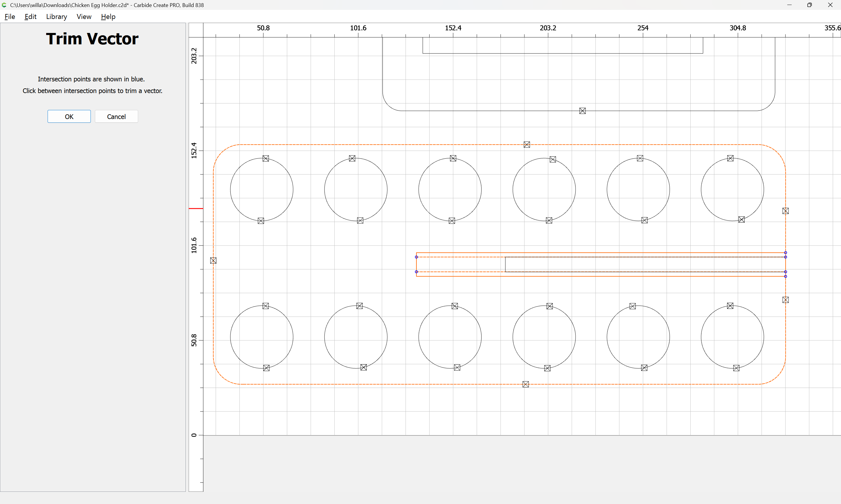Open the Edit menu

pyautogui.click(x=30, y=17)
